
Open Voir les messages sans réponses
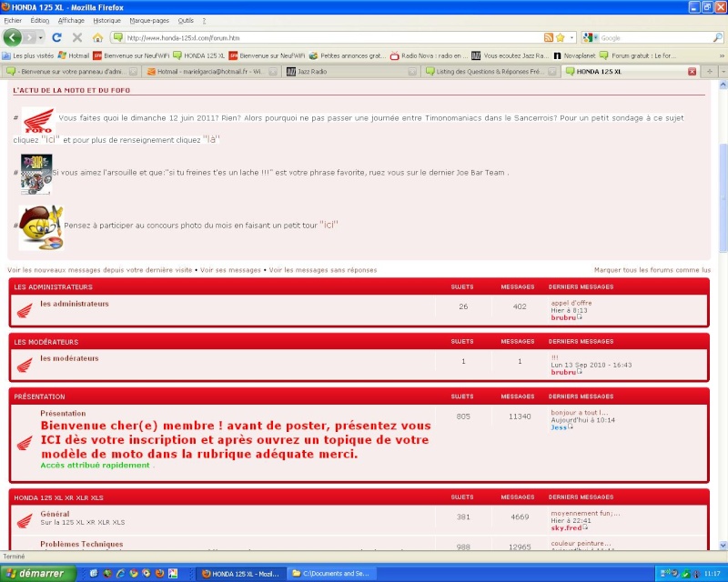coord(323,270)
